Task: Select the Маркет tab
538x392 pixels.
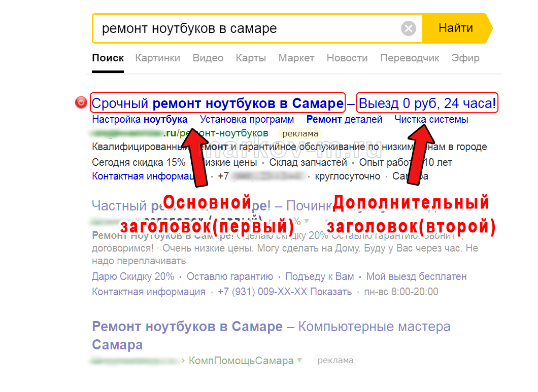Action: pos(296,58)
